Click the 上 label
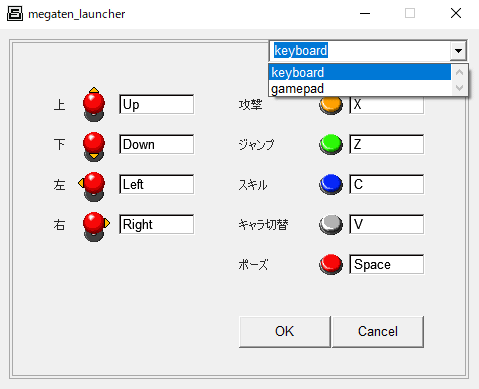Viewport: 479px width, 389px height. point(59,105)
